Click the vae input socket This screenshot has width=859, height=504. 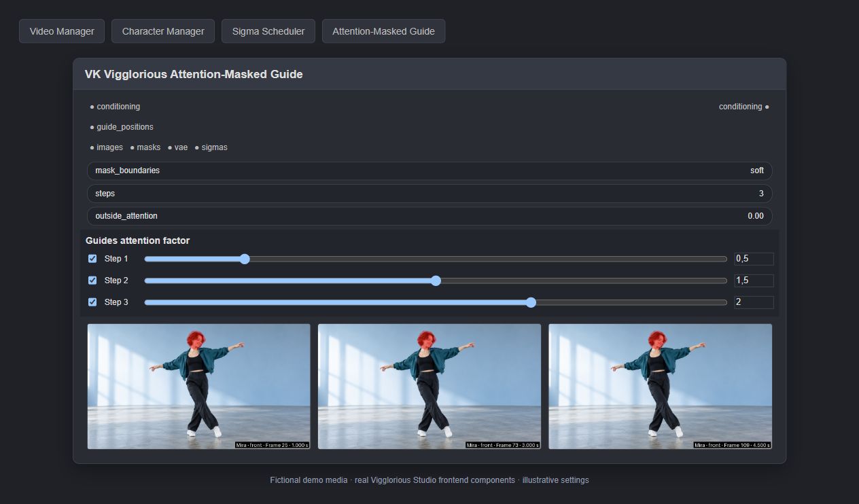(170, 148)
